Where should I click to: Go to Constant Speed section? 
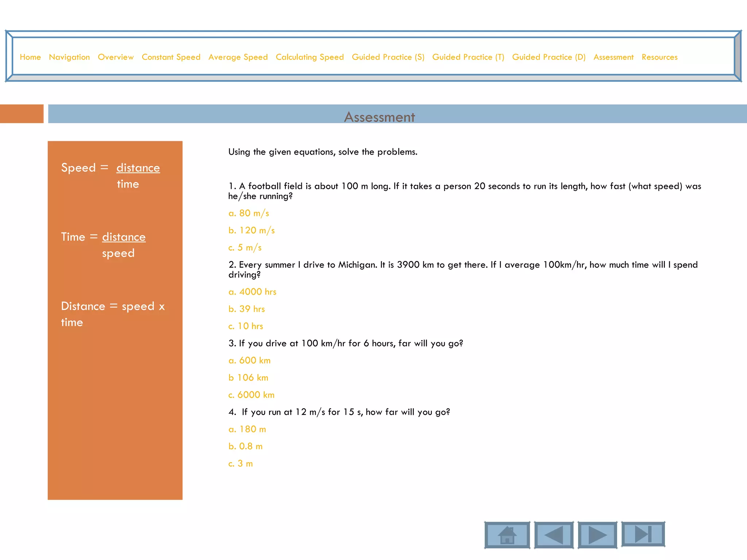[171, 57]
